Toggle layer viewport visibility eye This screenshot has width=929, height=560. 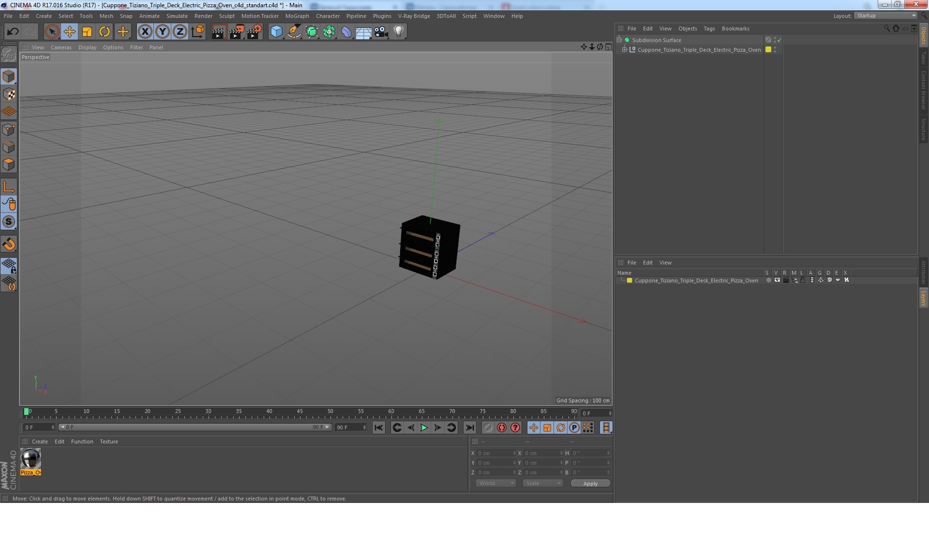pos(777,280)
